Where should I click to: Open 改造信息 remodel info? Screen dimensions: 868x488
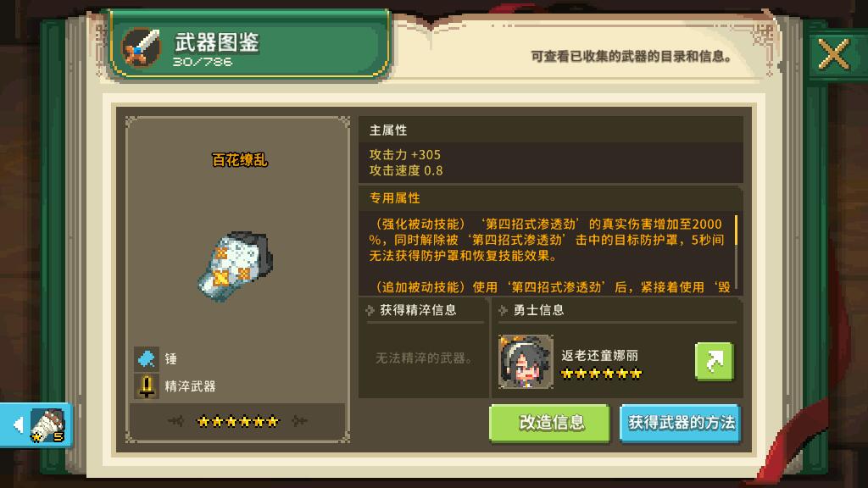pyautogui.click(x=549, y=424)
